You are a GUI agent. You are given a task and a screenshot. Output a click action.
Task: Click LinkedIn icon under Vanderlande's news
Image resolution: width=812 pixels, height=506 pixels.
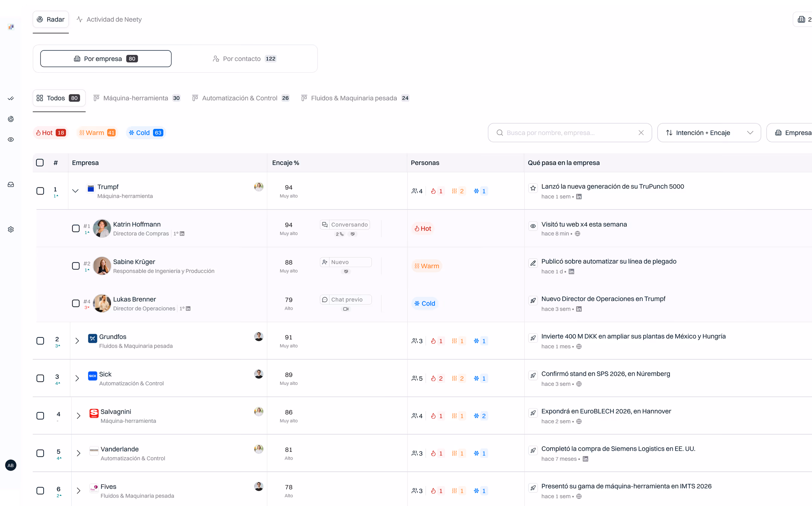click(x=585, y=459)
